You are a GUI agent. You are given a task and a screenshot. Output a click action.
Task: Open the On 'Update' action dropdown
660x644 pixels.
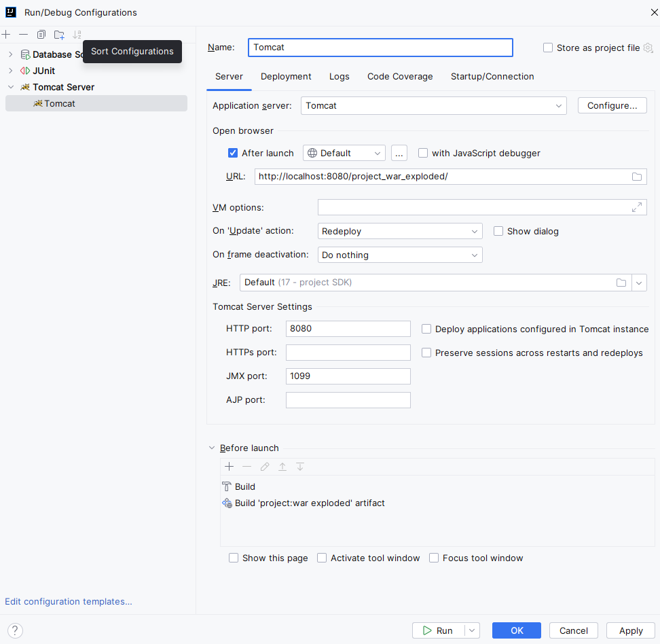[x=400, y=232]
